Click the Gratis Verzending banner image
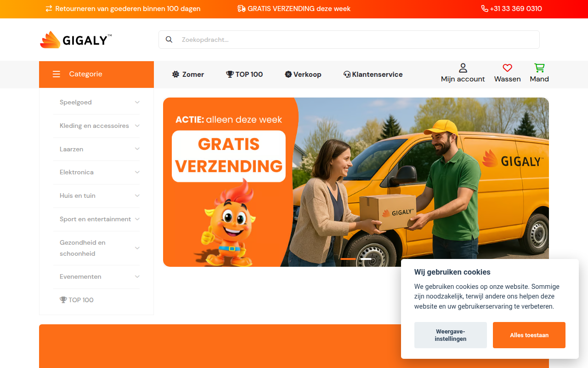Viewport: 588px width, 368px height. click(x=356, y=182)
